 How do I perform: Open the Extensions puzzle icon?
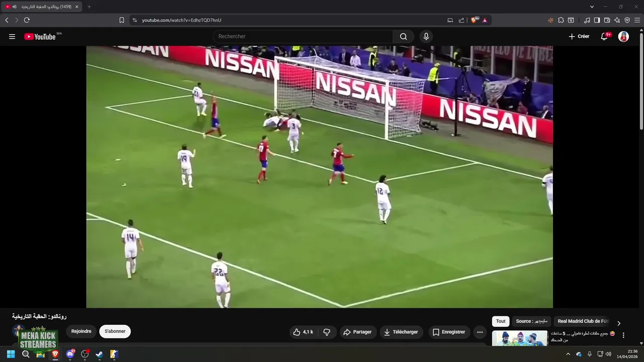(x=561, y=20)
